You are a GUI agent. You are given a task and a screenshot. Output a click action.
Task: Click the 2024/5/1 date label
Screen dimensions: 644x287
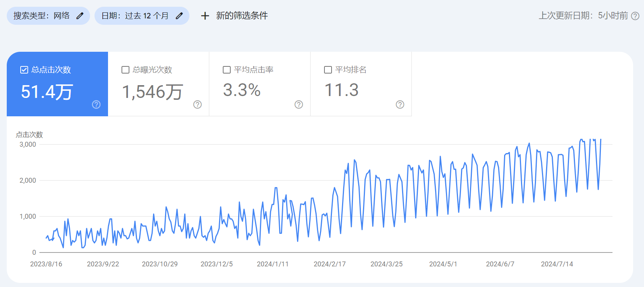[x=443, y=264]
